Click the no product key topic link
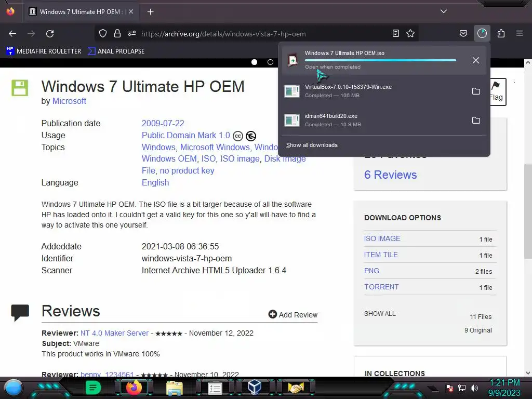The image size is (532, 399). [187, 170]
